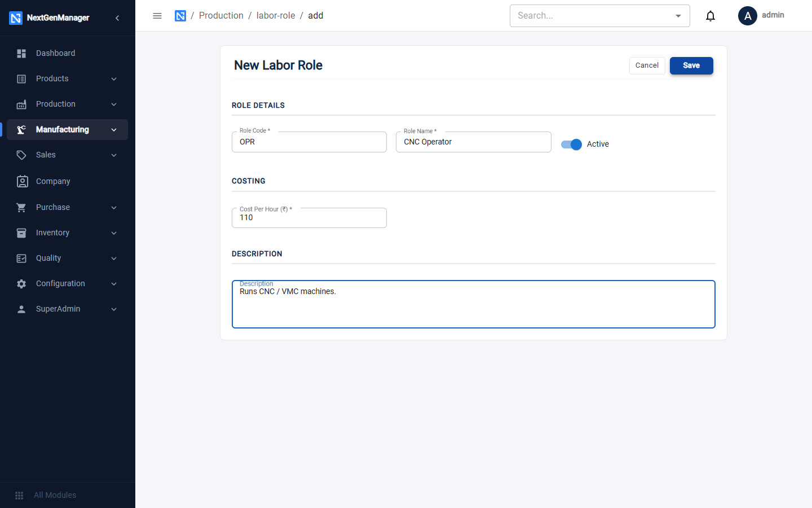The width and height of the screenshot is (812, 508).
Task: Click the NextGenManager logo icon in sidebar
Action: (16, 18)
